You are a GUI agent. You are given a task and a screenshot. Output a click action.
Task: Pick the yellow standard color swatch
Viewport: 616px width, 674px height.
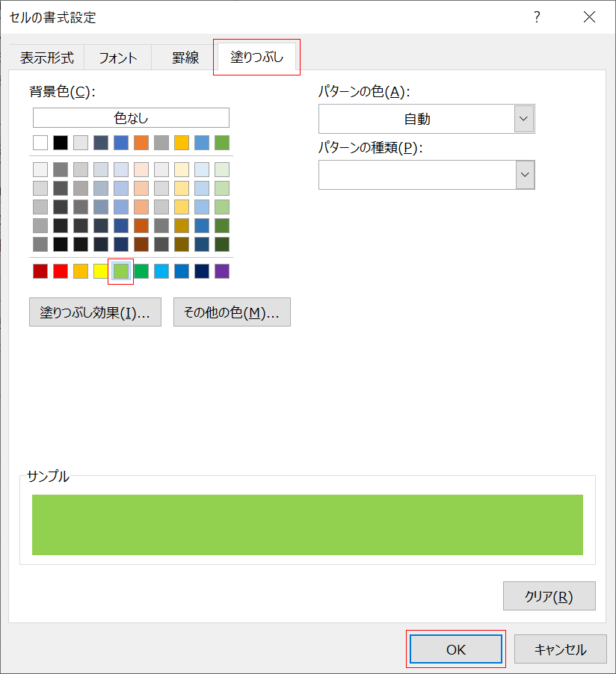100,270
